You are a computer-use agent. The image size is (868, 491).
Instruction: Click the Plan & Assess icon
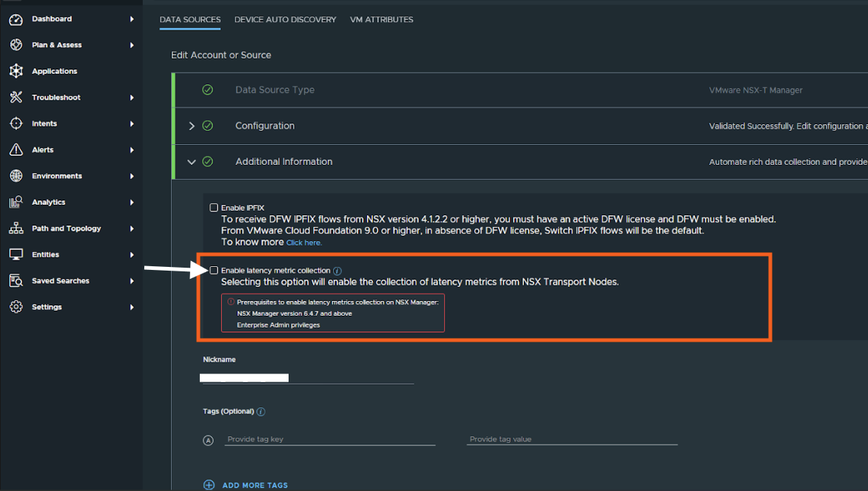pyautogui.click(x=16, y=45)
